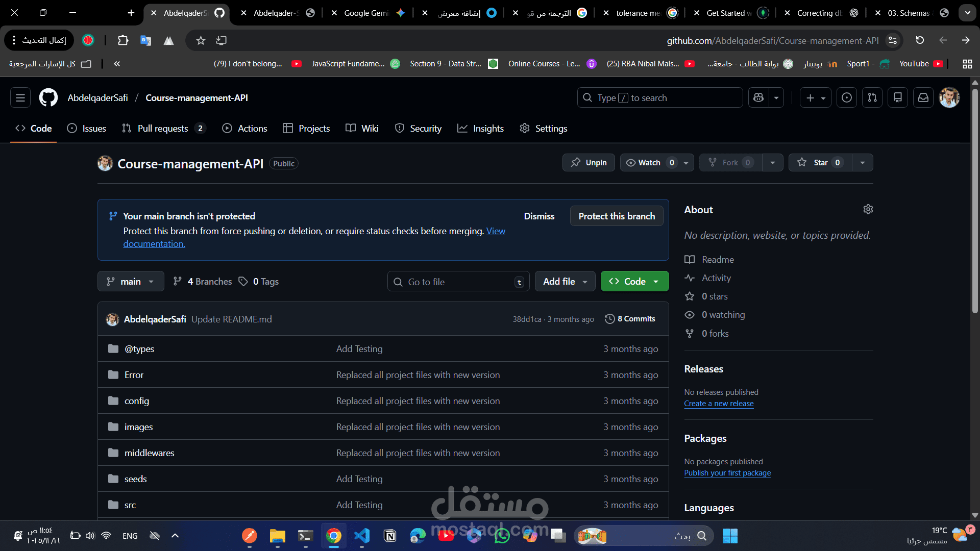Open the Create a new release link
This screenshot has width=980, height=551.
coord(719,404)
